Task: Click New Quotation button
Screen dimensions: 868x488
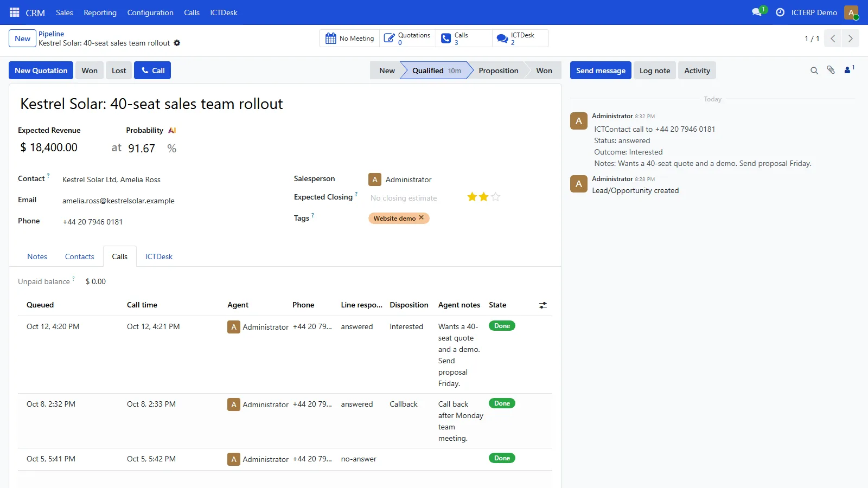Action: [41, 70]
